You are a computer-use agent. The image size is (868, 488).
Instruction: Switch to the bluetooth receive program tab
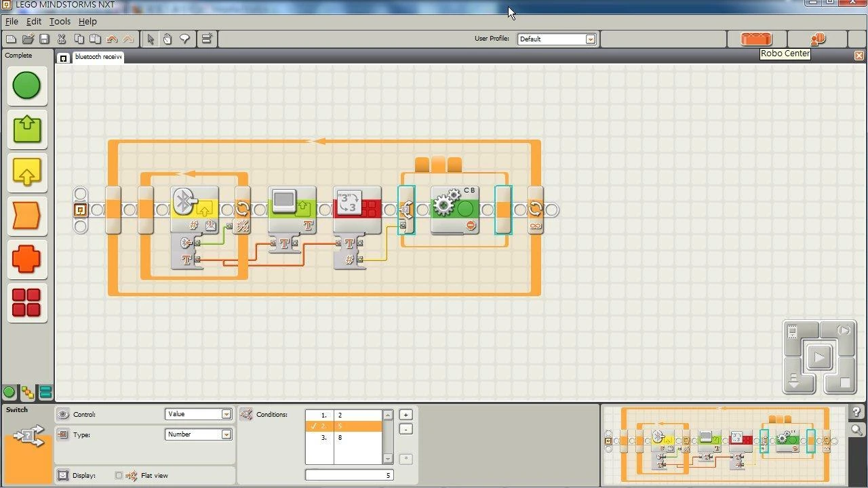tap(97, 57)
